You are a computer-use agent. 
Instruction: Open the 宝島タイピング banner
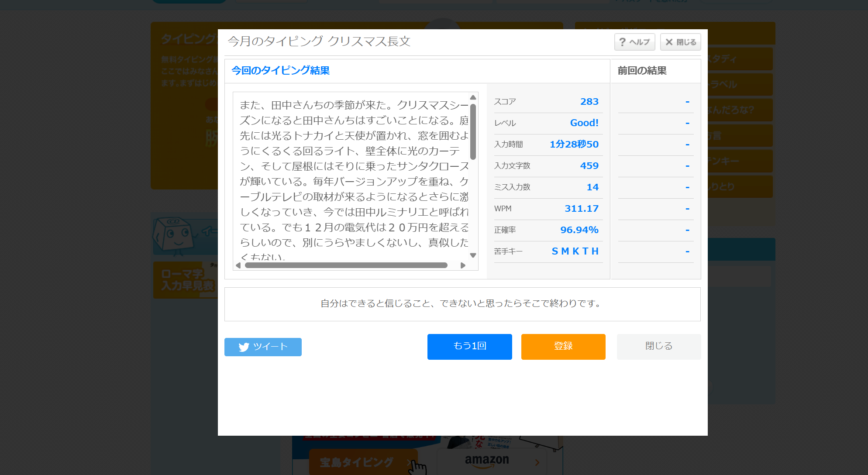pyautogui.click(x=358, y=462)
